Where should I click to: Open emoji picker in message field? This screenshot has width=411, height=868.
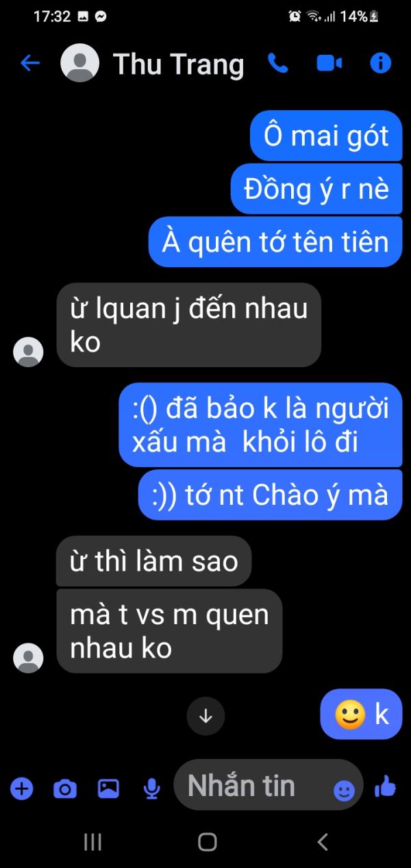(x=344, y=791)
